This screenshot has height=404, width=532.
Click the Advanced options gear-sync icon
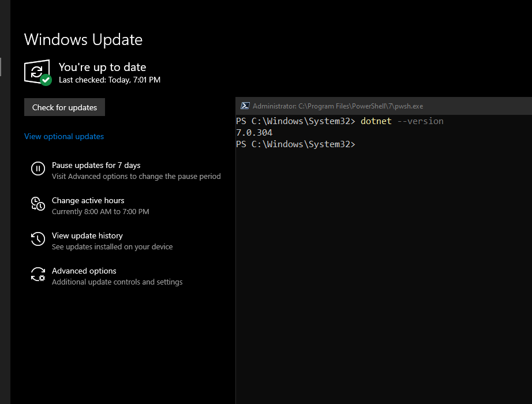tap(38, 274)
